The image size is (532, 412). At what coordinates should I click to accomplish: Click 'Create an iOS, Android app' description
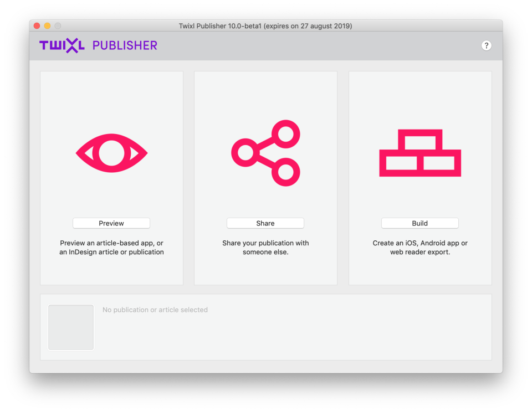[420, 248]
